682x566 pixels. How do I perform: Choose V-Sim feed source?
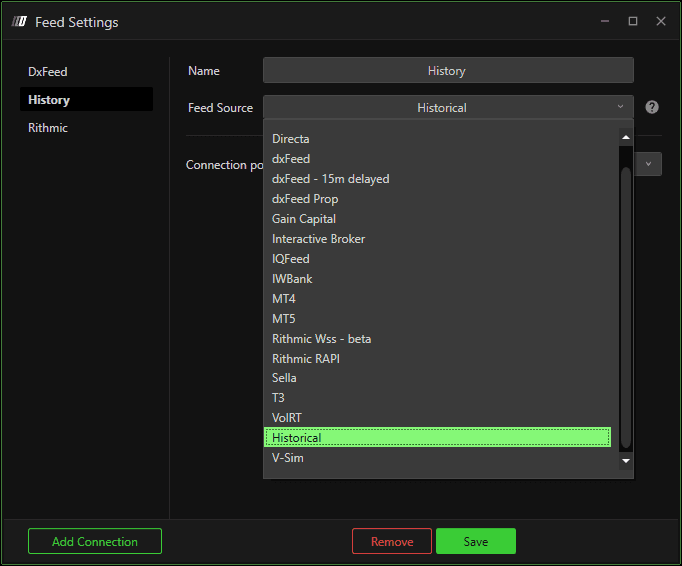(x=437, y=458)
